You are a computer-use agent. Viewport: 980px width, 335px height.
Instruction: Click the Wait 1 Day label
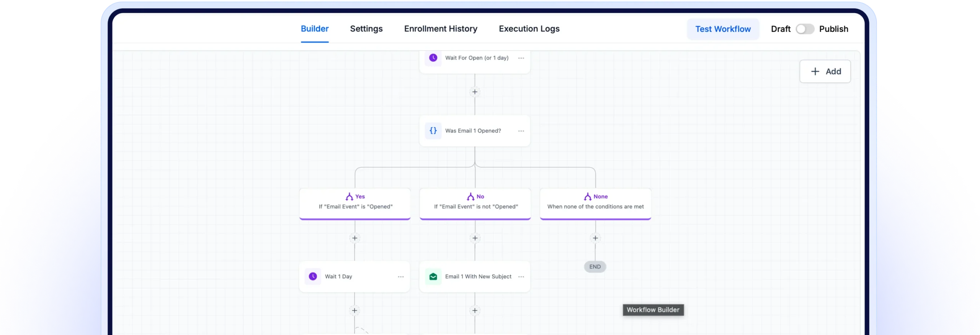pos(338,276)
